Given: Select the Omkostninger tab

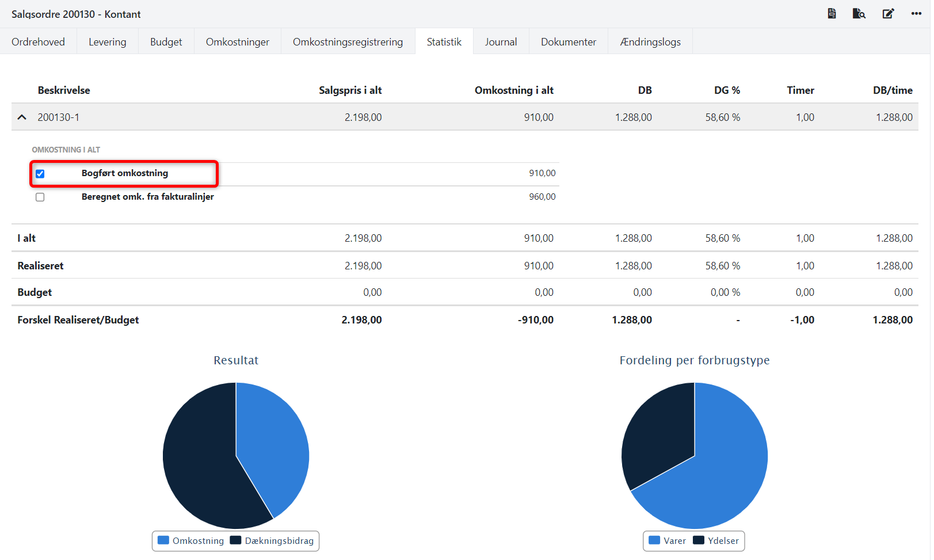Looking at the screenshot, I should pyautogui.click(x=237, y=42).
